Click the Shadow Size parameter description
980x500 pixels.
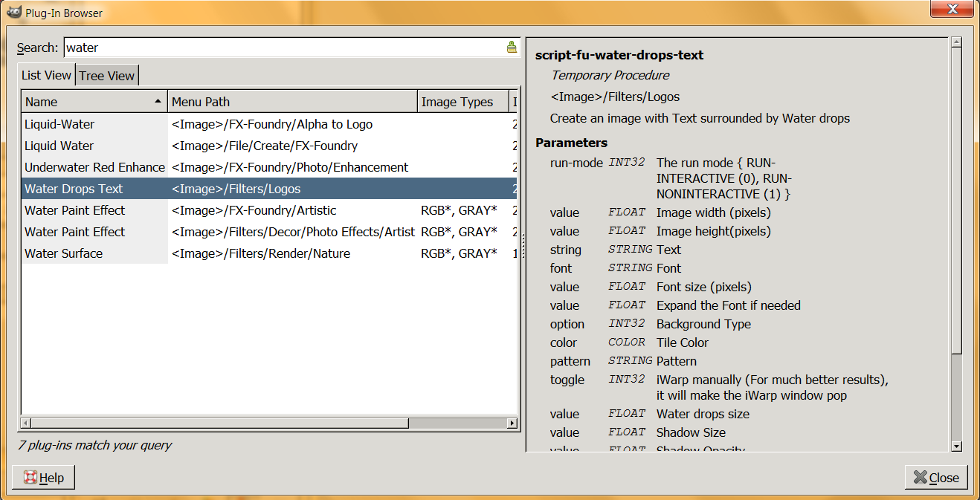(x=691, y=432)
